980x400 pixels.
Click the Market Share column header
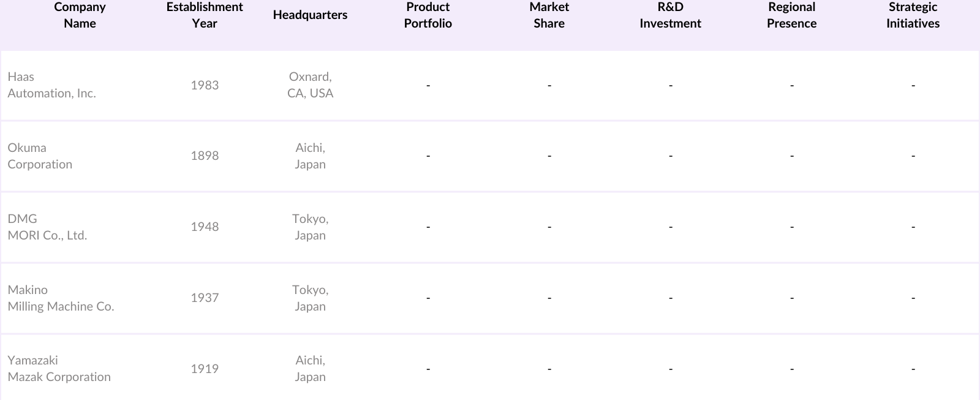point(549,15)
